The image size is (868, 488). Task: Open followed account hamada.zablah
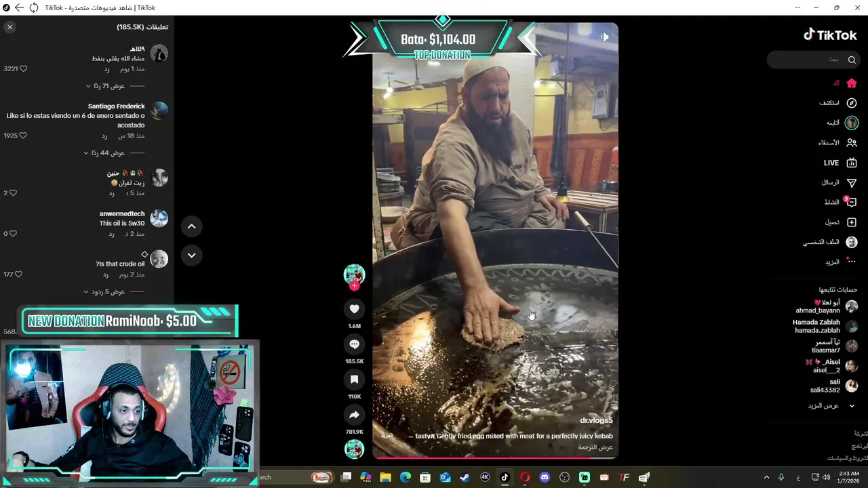pyautogui.click(x=825, y=326)
